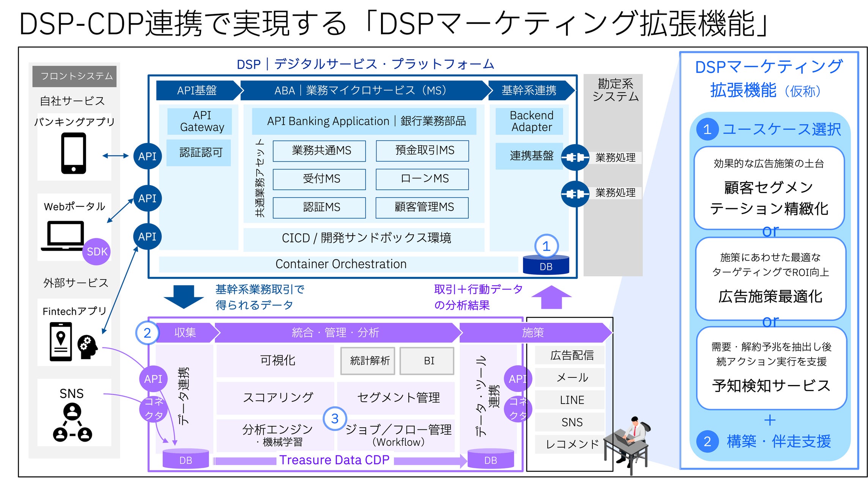Click the smartphone icon under バンキングアプリ
Viewport: 868px width, 478px height.
click(74, 153)
